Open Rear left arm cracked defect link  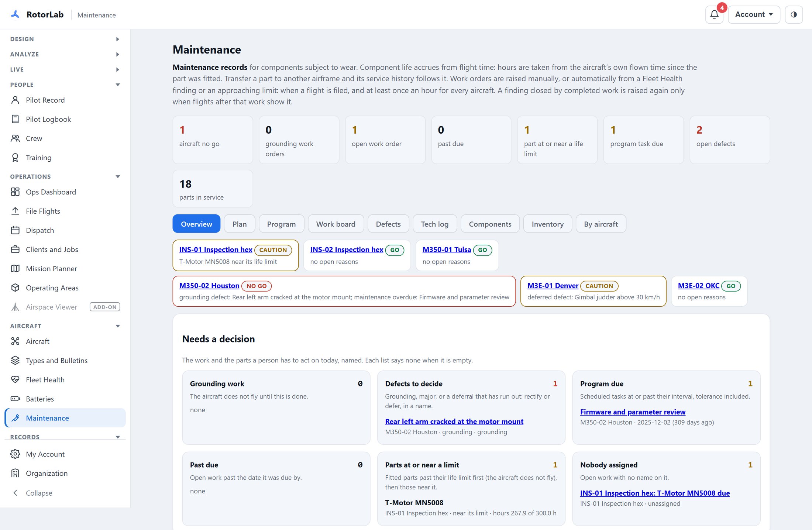pyautogui.click(x=454, y=421)
